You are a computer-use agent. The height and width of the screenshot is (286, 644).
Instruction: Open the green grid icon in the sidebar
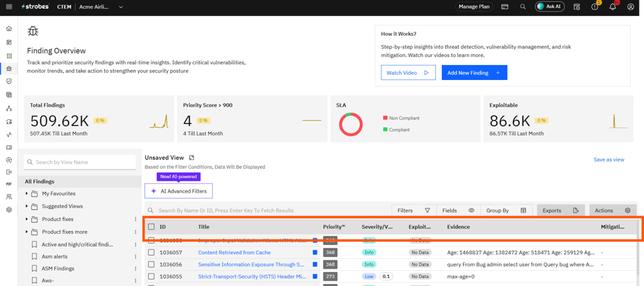9,56
